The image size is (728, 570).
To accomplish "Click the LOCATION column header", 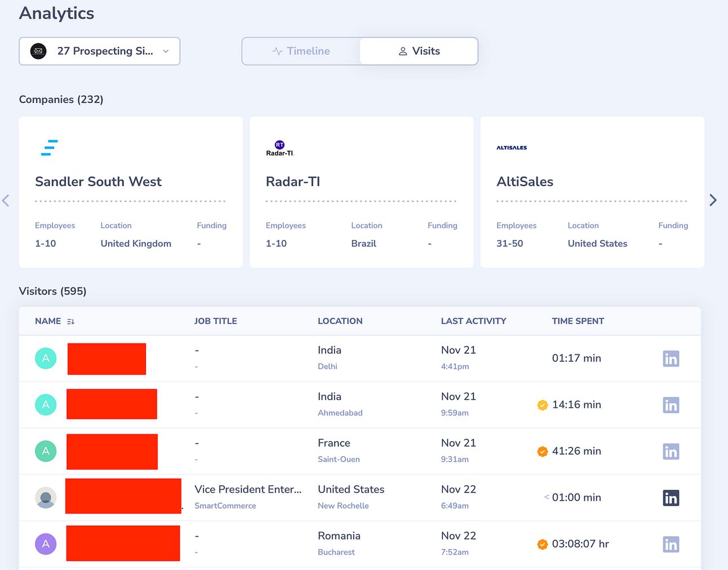I will (340, 321).
